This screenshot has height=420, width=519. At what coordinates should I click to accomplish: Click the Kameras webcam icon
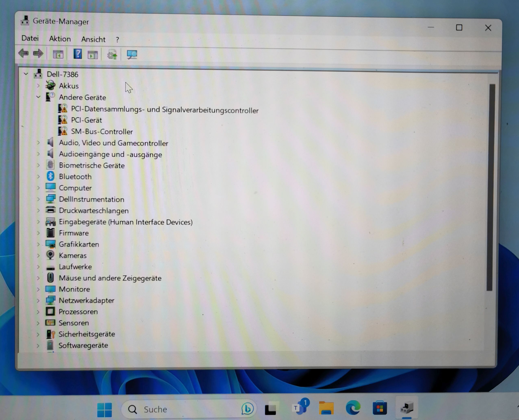pyautogui.click(x=50, y=255)
